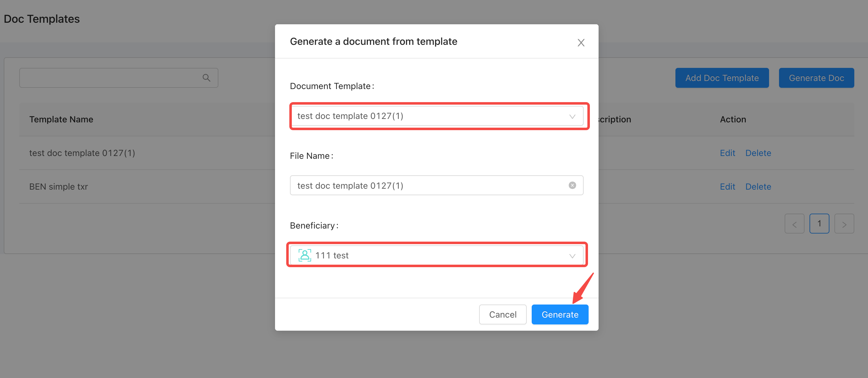The width and height of the screenshot is (868, 378).
Task: Click the search magnifier icon
Action: 206,78
